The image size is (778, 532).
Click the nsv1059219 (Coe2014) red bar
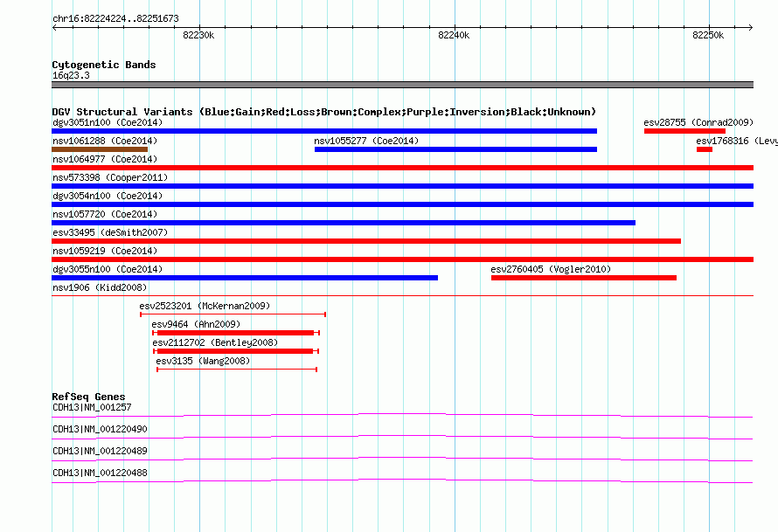point(402,259)
